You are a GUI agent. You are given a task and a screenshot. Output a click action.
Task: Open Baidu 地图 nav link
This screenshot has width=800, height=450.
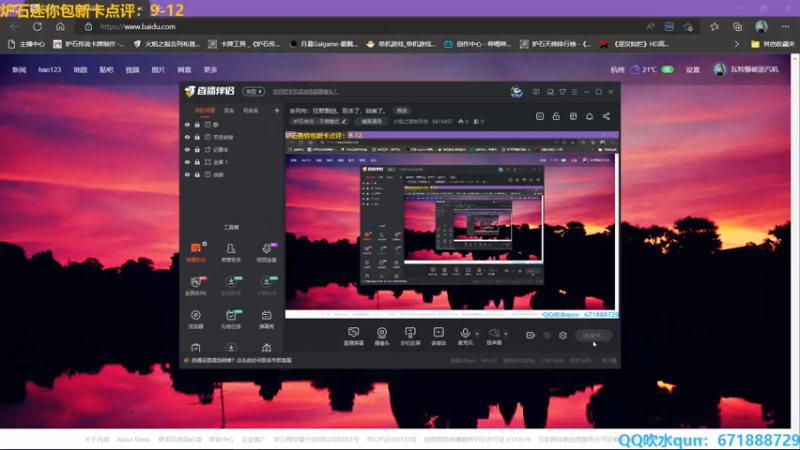tap(80, 69)
